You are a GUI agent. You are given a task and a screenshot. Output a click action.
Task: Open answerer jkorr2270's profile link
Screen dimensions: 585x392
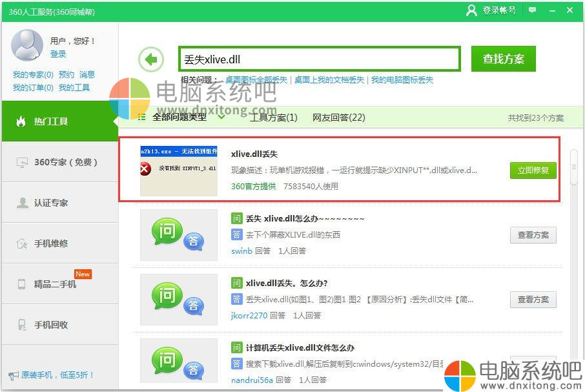pos(249,316)
